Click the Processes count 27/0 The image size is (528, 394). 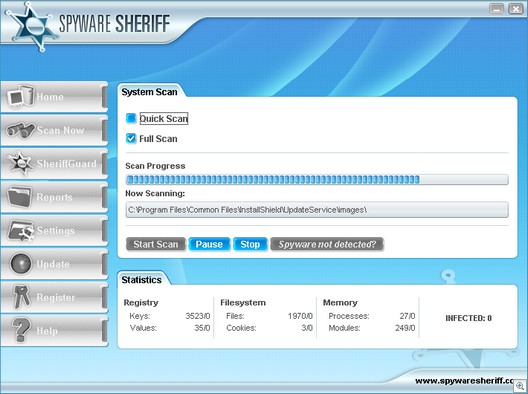pos(407,316)
